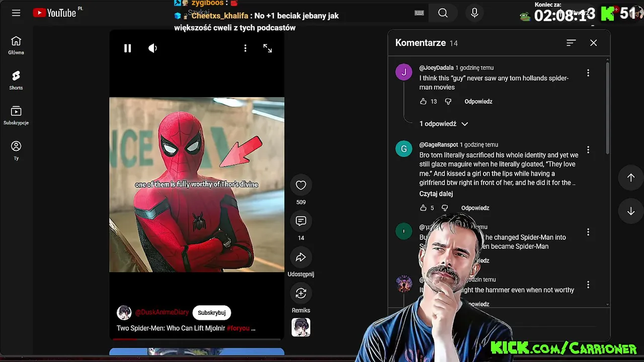Open the Ty profile sidebar item
This screenshot has width=644, height=362.
pos(16,151)
